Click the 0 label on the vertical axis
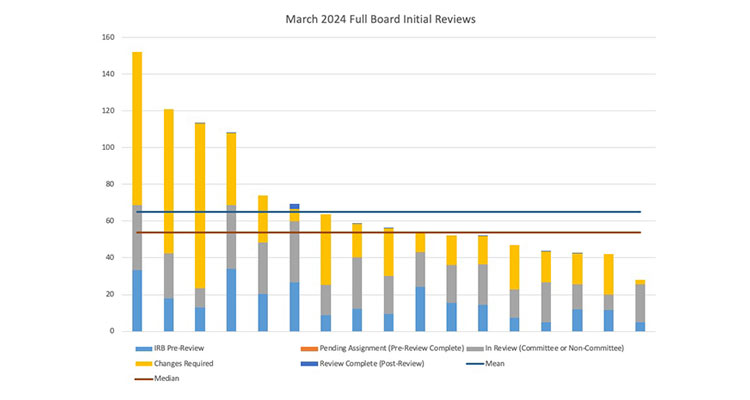The image size is (750, 400). 112,331
